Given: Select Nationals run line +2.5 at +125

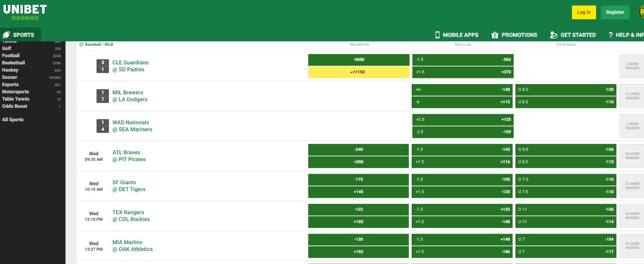Looking at the screenshot, I should 462,119.
